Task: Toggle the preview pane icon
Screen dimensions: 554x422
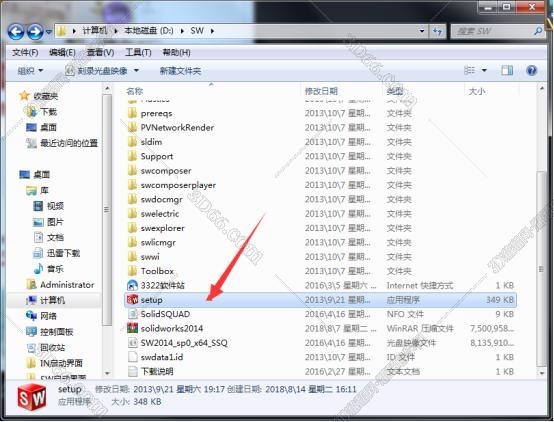Action: tap(507, 70)
